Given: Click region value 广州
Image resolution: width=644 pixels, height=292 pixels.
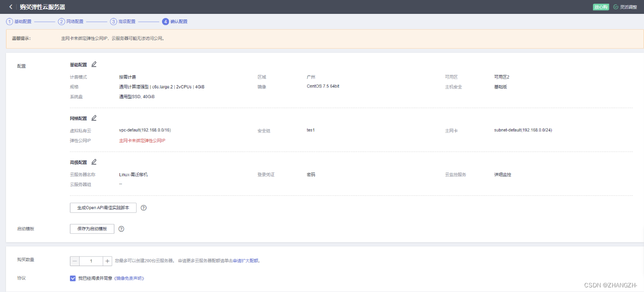Looking at the screenshot, I should coord(311,77).
